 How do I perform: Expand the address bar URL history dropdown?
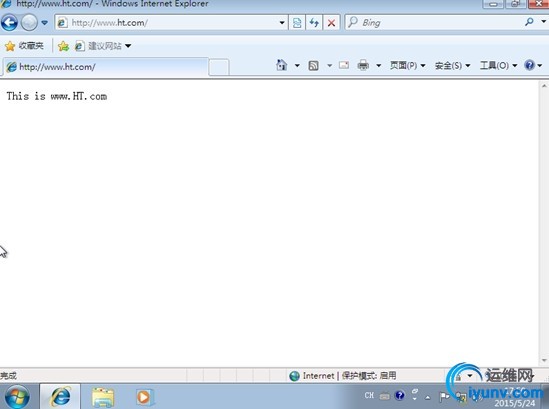pyautogui.click(x=282, y=23)
